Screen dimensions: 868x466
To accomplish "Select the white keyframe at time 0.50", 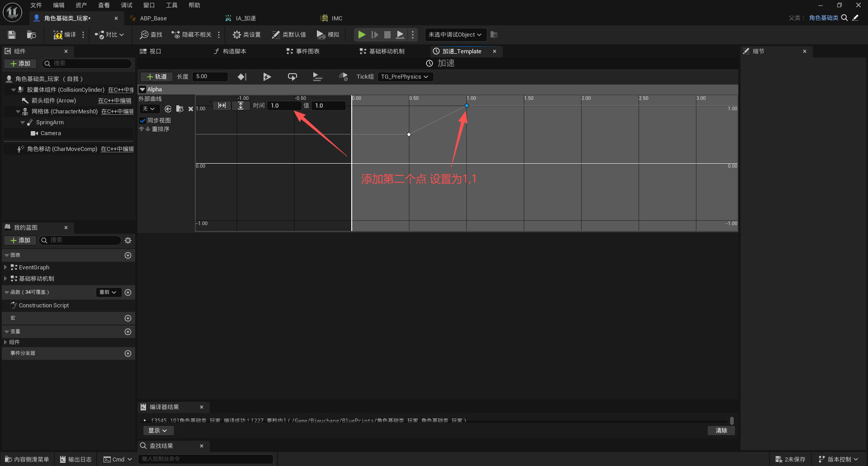I will [x=409, y=134].
